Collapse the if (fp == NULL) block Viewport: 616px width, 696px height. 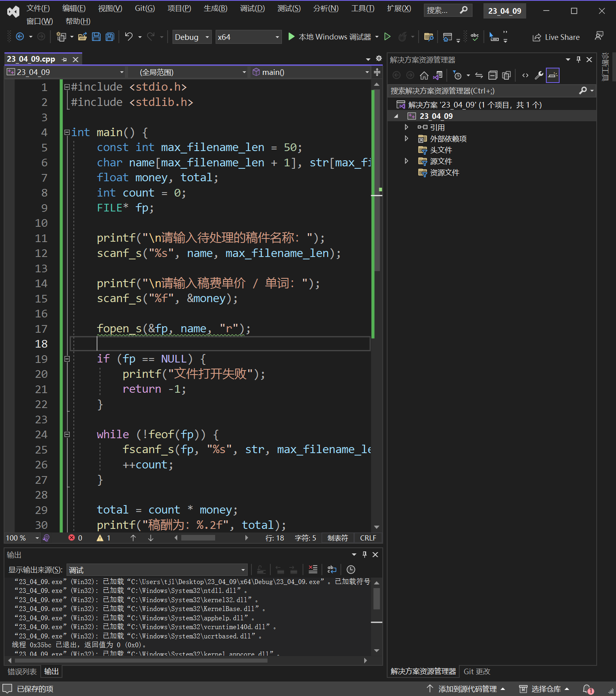click(x=67, y=359)
